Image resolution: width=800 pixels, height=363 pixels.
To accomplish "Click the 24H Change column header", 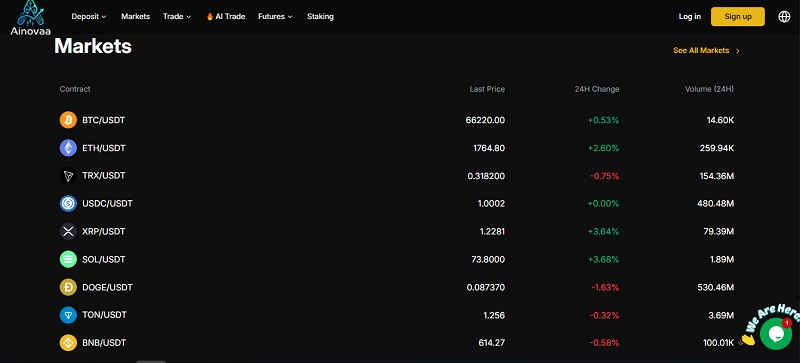I will point(597,89).
